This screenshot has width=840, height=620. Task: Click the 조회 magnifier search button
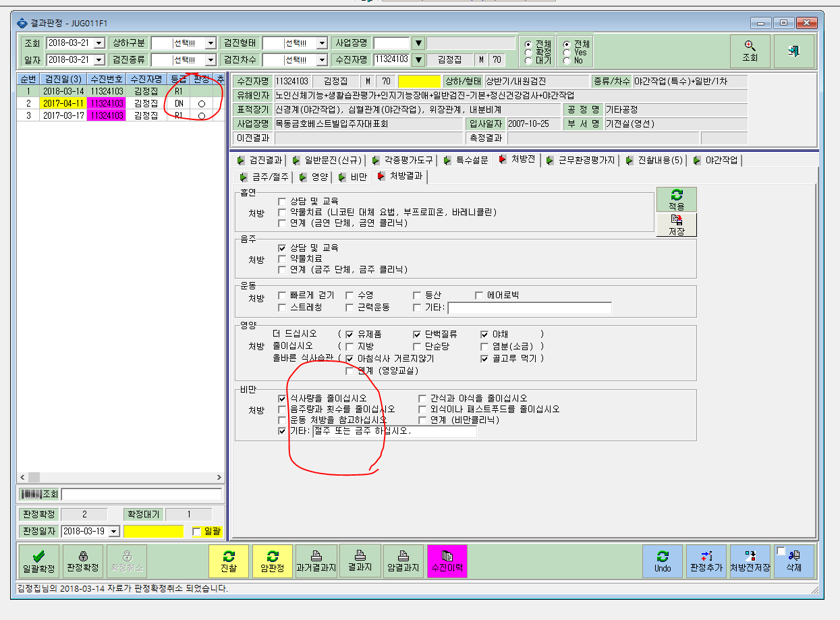[x=750, y=51]
